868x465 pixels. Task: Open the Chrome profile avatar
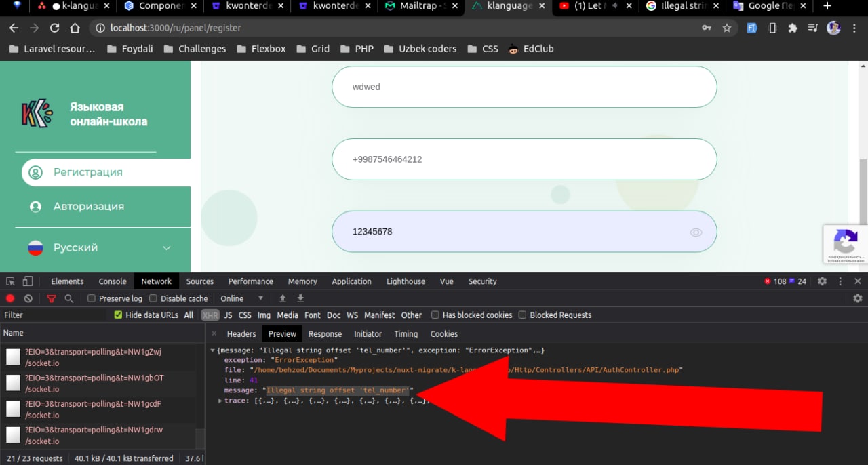(x=833, y=28)
